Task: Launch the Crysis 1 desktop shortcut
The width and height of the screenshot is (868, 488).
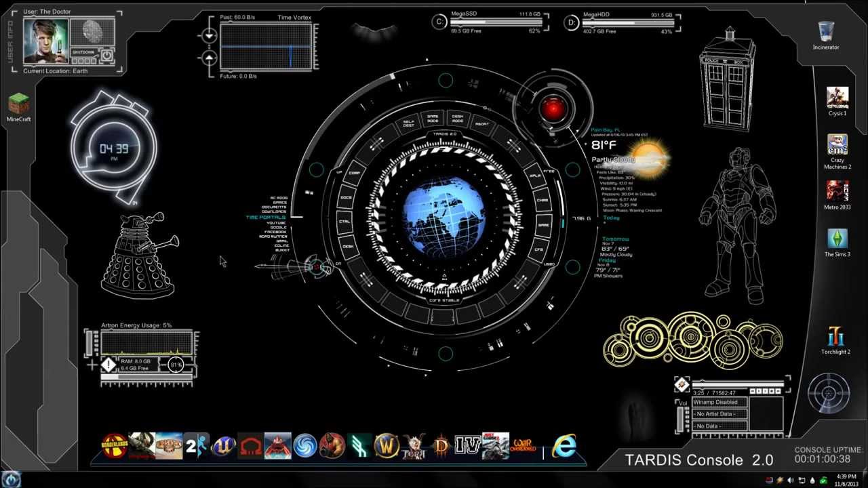Action: click(837, 102)
